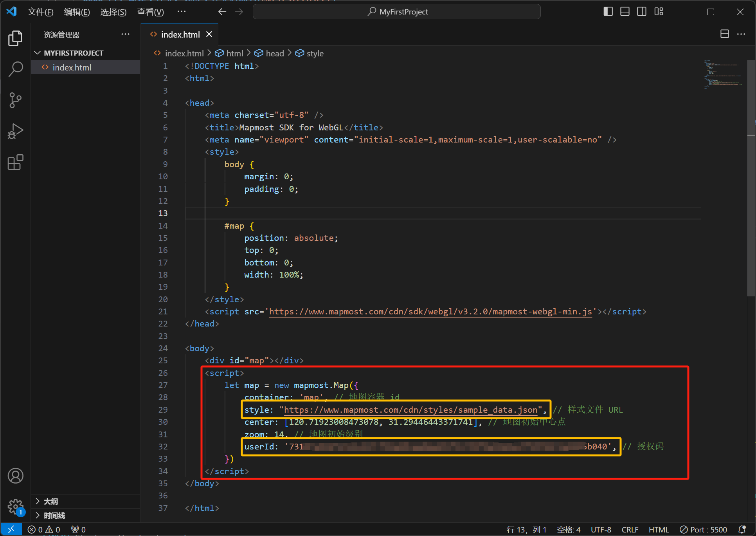Click the head breadcrumb item
This screenshot has width=756, height=536.
[x=269, y=53]
